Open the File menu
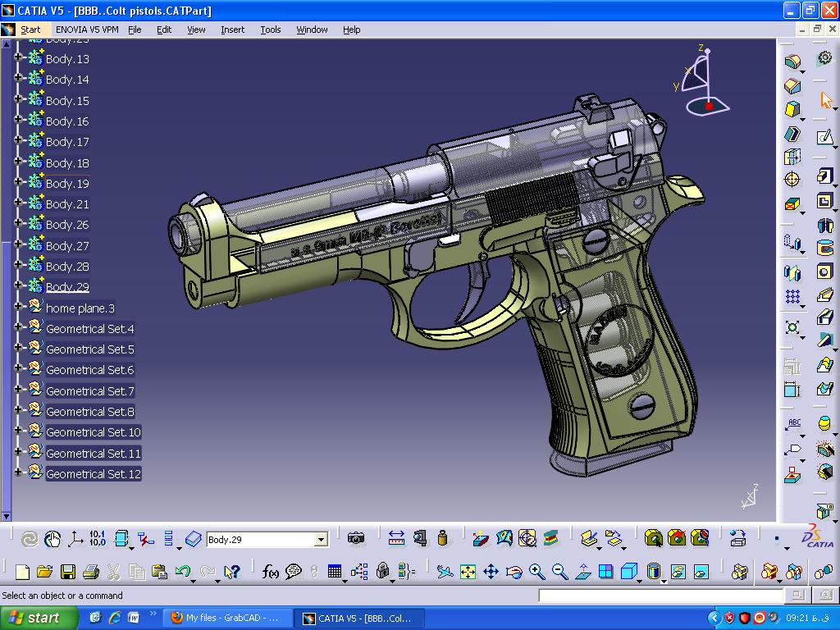This screenshot has height=630, width=840. click(x=135, y=30)
